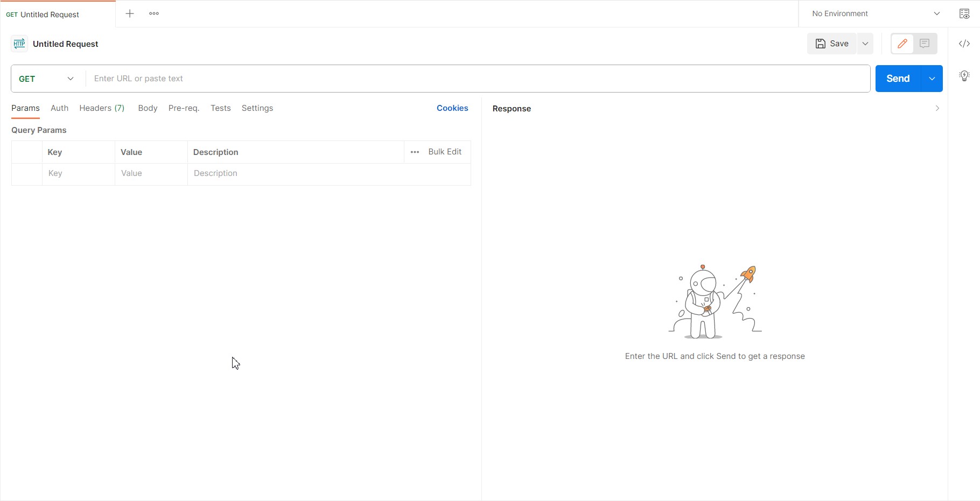Open the Cookies manager
Image resolution: width=980 pixels, height=501 pixels.
(x=452, y=108)
